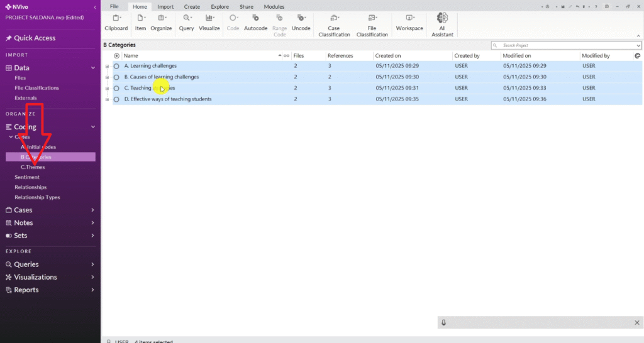Open the Query ribbon tool
The image size is (644, 343).
coord(186,23)
